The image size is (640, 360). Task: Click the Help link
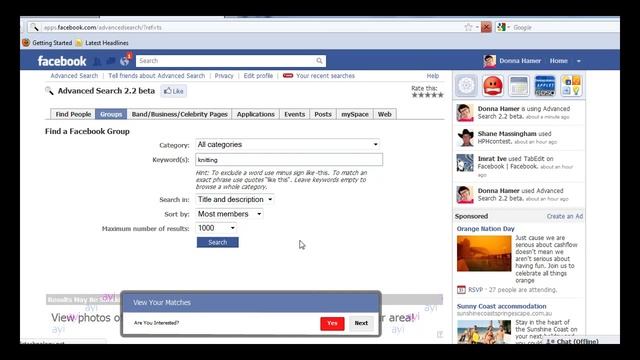click(433, 76)
